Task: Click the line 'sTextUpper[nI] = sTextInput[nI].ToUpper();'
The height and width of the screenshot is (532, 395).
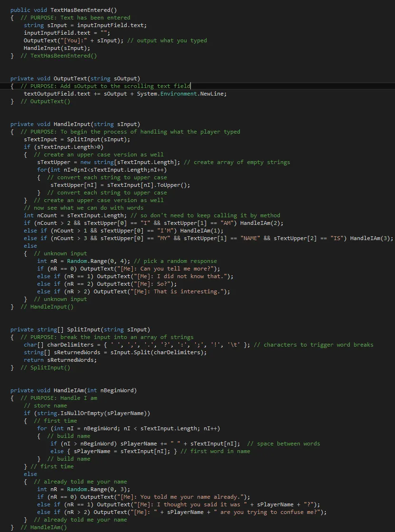Action: point(120,185)
